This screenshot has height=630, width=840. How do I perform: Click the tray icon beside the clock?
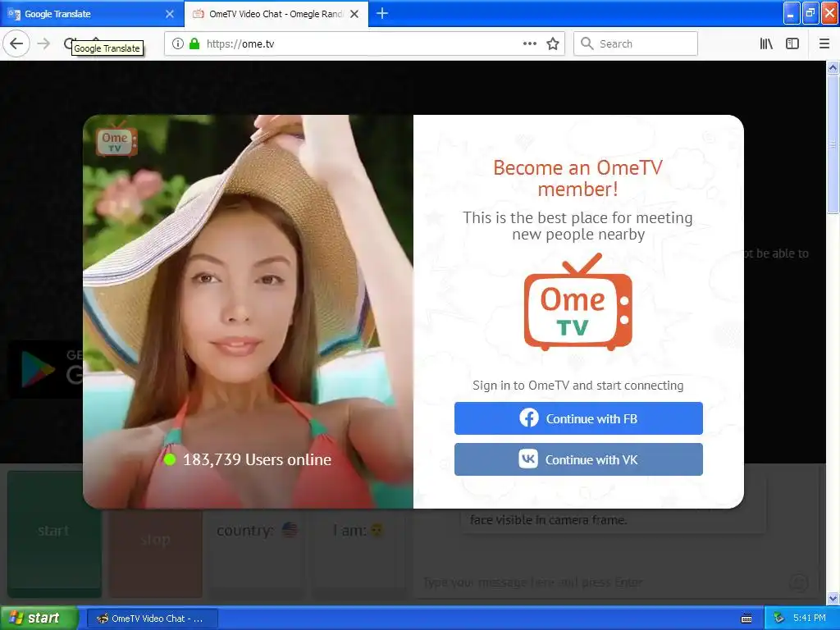coord(779,619)
